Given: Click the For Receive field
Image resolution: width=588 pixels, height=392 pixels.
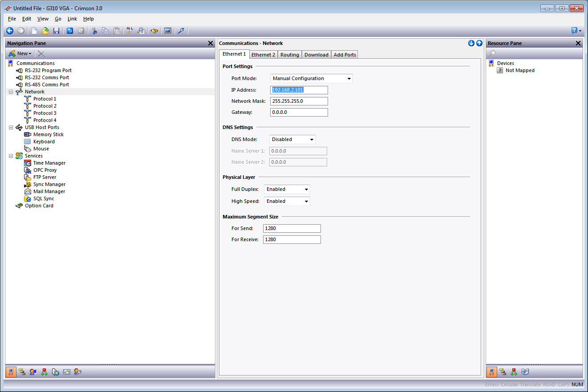Looking at the screenshot, I should click(292, 239).
